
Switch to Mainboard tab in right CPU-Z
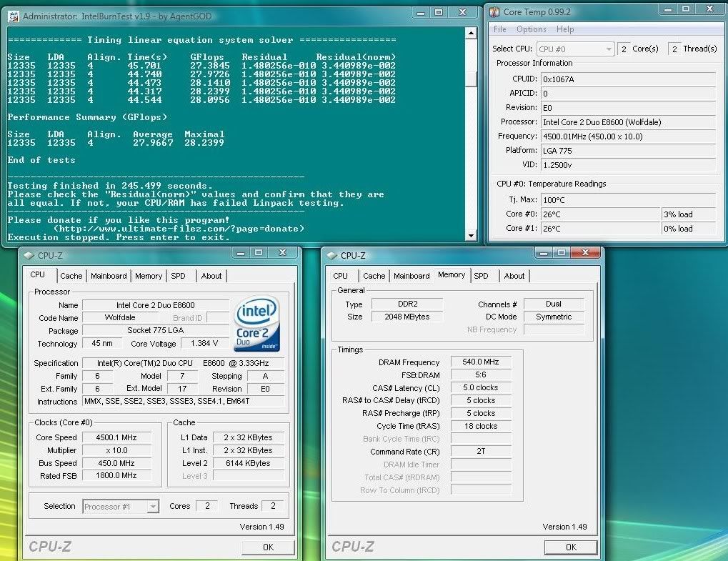412,276
